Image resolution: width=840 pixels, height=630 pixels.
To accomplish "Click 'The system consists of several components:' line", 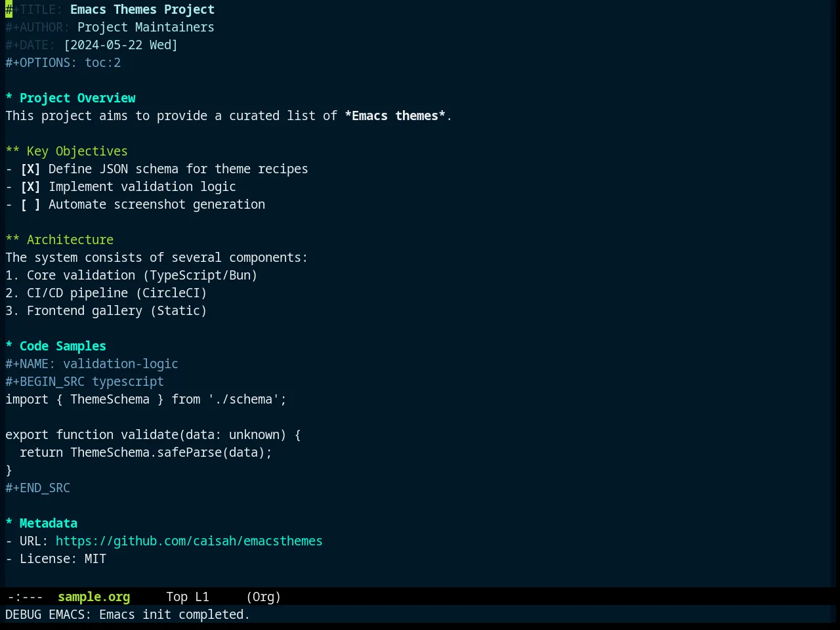I will 157,258.
